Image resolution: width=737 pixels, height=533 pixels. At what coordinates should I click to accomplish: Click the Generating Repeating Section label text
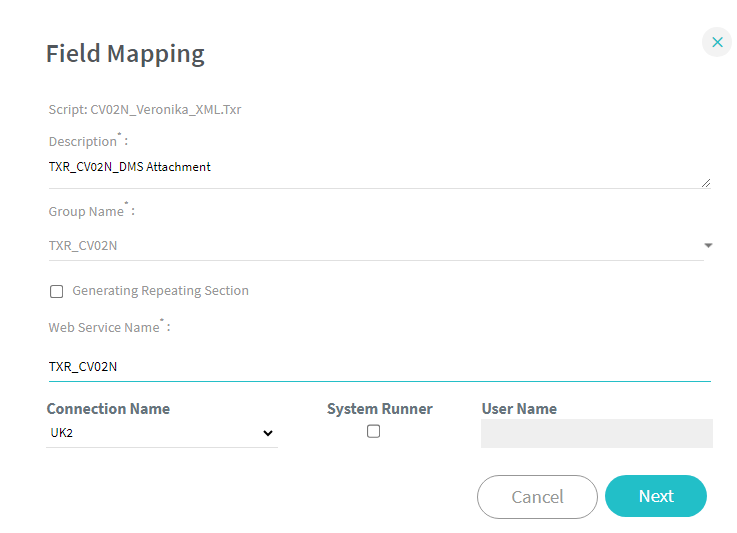click(x=160, y=291)
